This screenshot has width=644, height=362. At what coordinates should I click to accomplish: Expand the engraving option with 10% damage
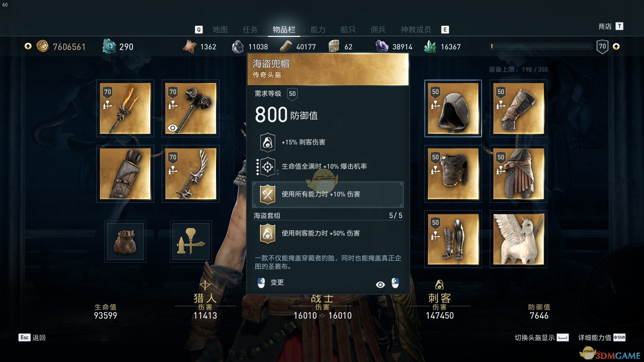point(328,194)
